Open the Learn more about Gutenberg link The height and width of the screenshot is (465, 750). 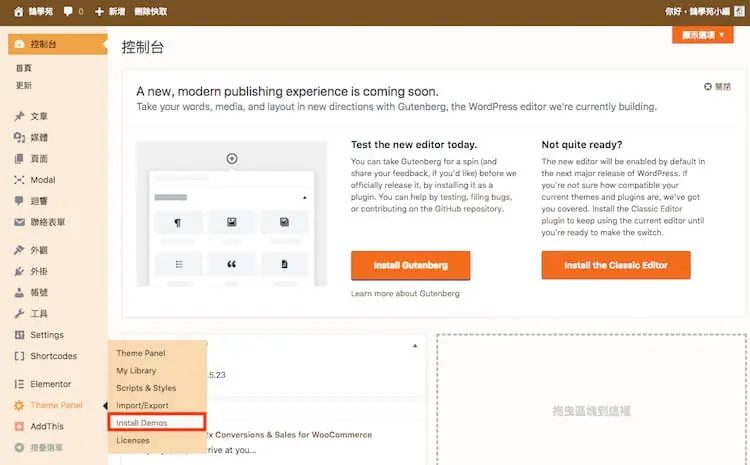click(405, 293)
